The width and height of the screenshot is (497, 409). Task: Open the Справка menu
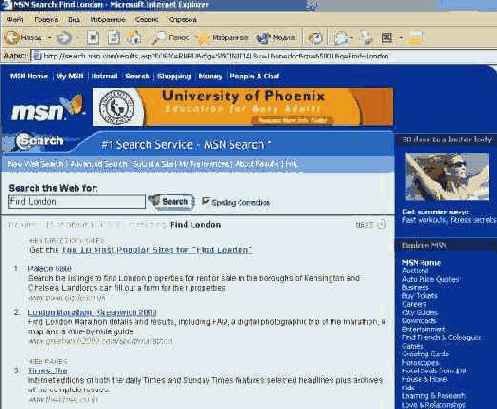(182, 20)
